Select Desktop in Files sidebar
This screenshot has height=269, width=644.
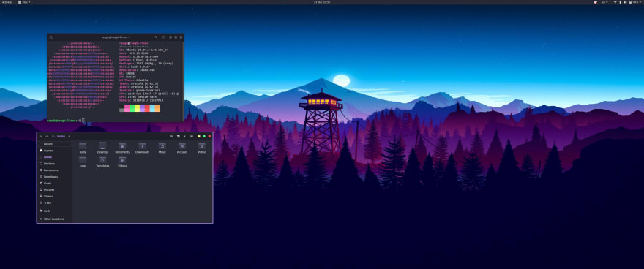click(54, 164)
